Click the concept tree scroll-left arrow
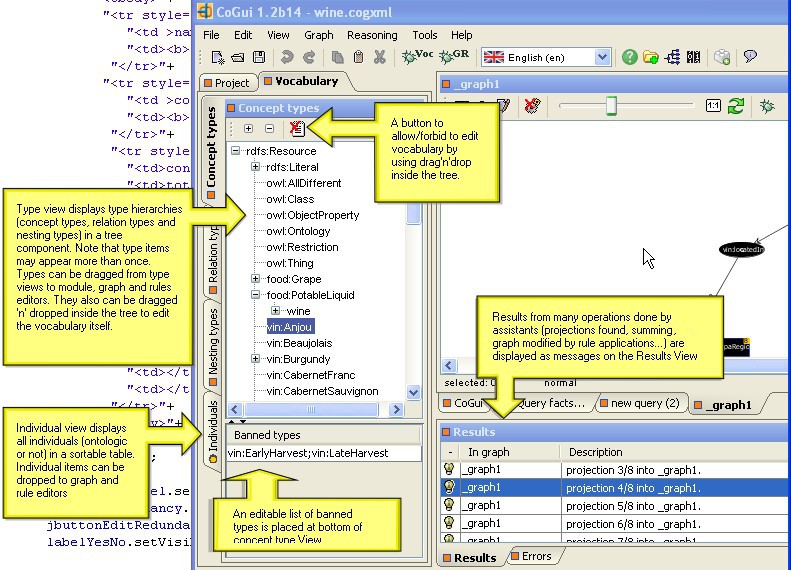791x570 pixels. coord(235,409)
